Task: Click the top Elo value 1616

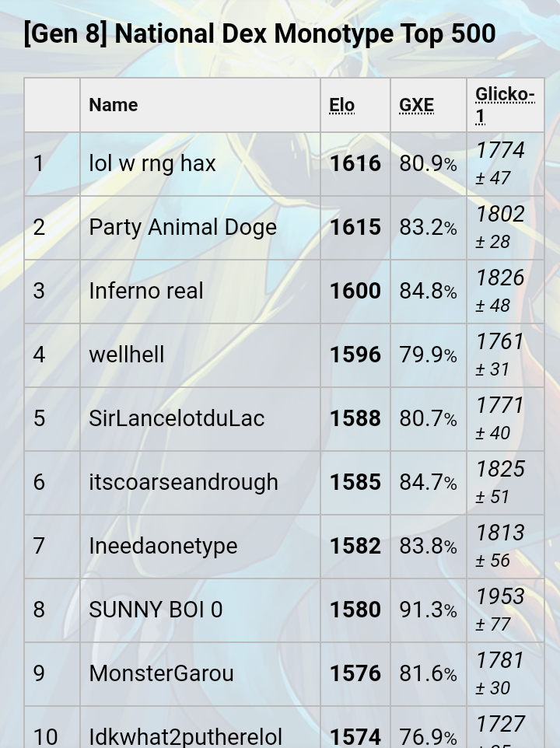Action: coord(355,163)
